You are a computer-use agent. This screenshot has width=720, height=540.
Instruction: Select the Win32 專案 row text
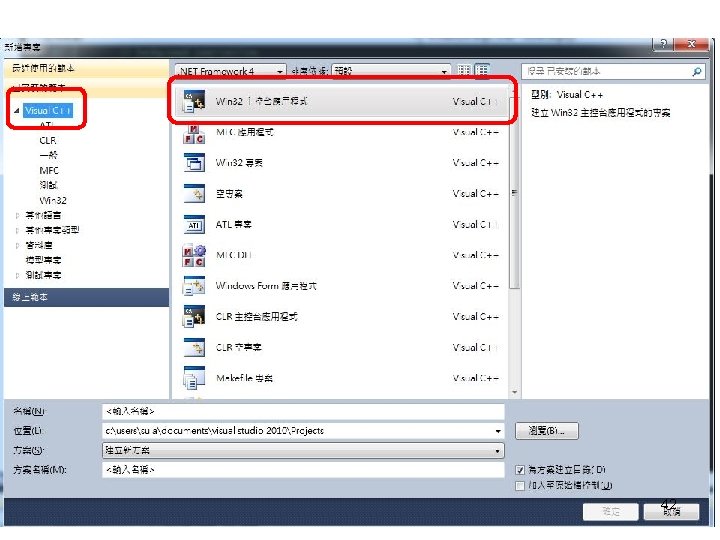tap(239, 163)
